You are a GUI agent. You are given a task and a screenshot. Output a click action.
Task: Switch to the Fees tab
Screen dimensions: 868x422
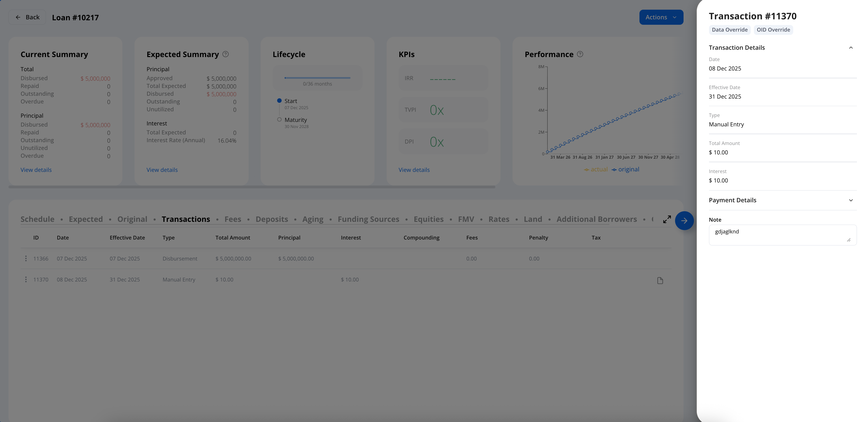[x=233, y=219]
